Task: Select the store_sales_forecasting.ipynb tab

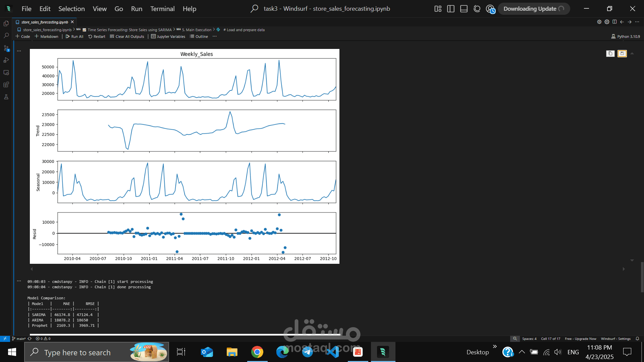Action: pos(45,22)
